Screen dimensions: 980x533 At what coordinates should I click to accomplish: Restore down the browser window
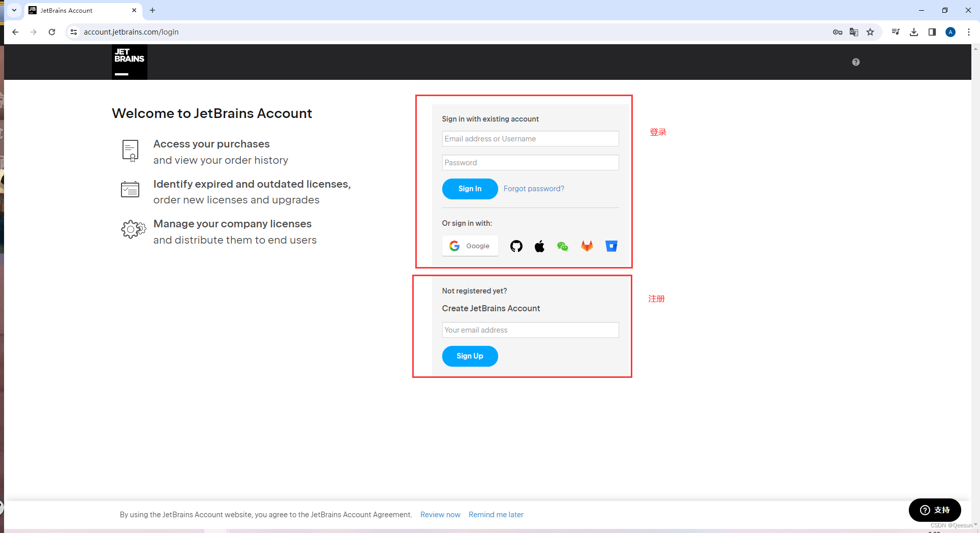(945, 10)
